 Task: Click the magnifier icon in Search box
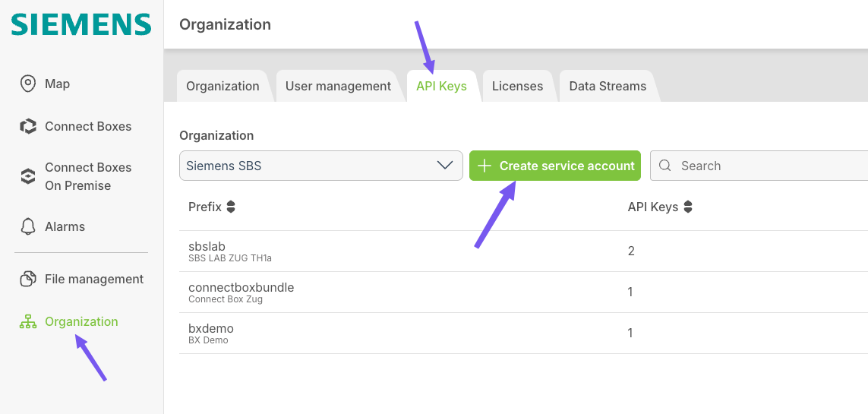pos(665,166)
